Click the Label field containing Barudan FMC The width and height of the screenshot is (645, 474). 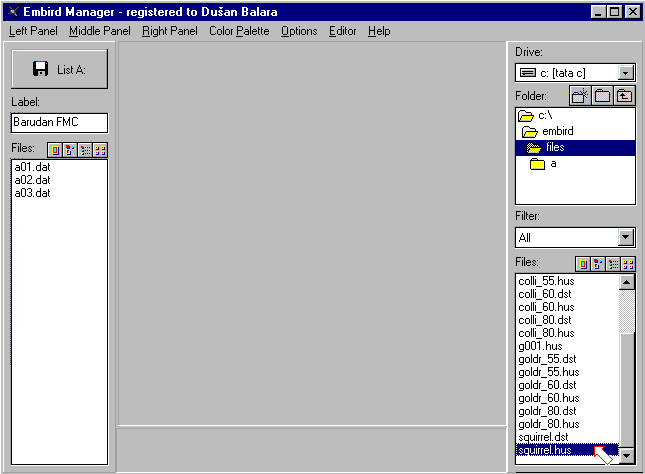point(59,123)
